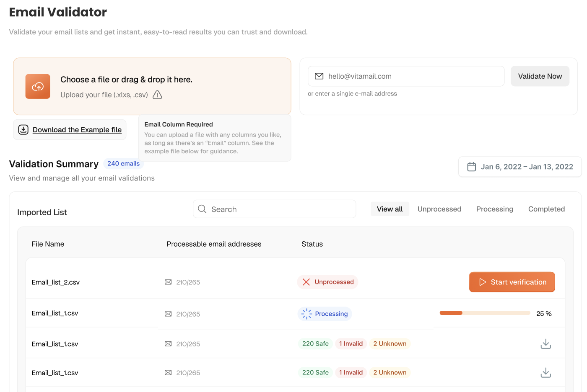Select the 220 Safe badge on completed row
The image size is (587, 392).
[315, 343]
